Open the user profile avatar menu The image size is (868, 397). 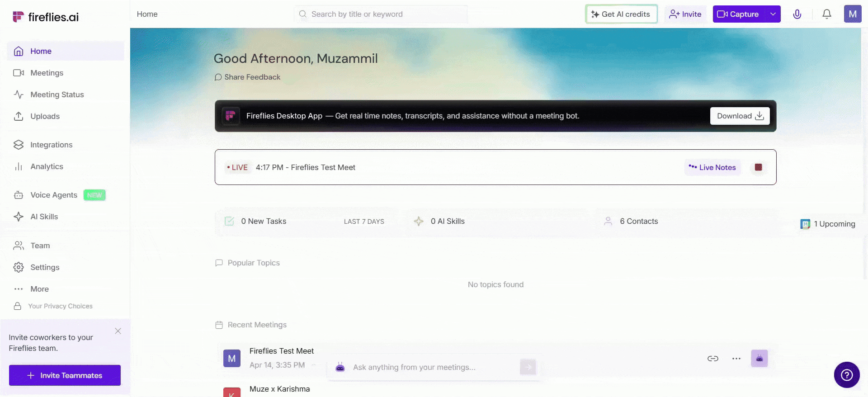tap(852, 14)
